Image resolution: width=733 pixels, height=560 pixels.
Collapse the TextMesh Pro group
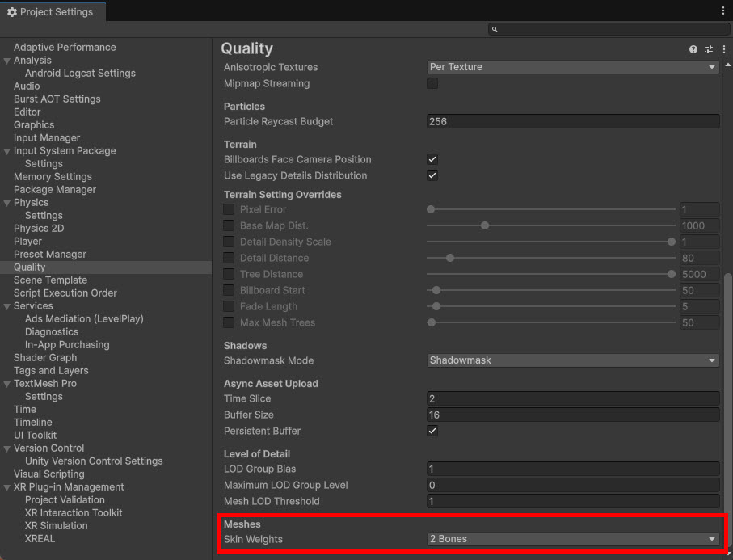pyautogui.click(x=7, y=384)
